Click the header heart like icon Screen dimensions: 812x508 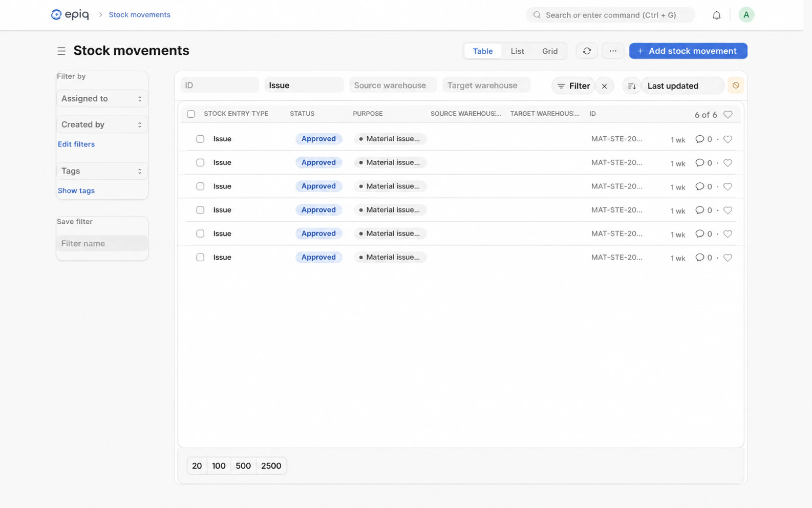[x=728, y=114]
